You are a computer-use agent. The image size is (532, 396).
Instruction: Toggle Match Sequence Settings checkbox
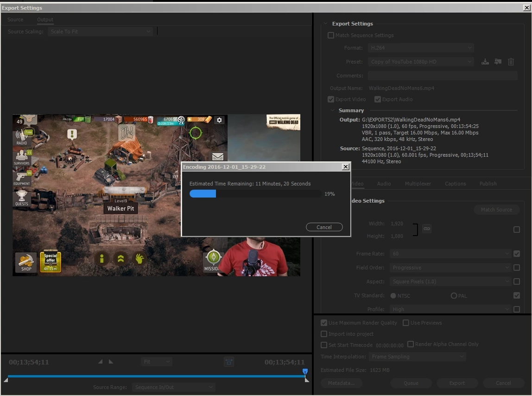click(x=331, y=35)
